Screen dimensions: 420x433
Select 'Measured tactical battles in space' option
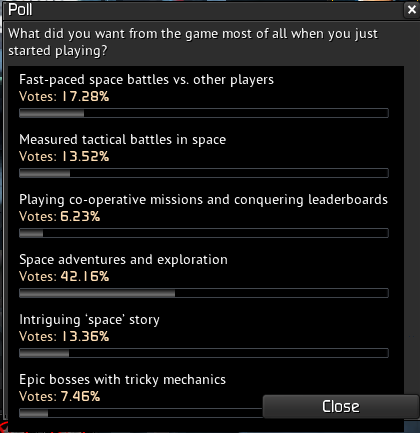[122, 140]
